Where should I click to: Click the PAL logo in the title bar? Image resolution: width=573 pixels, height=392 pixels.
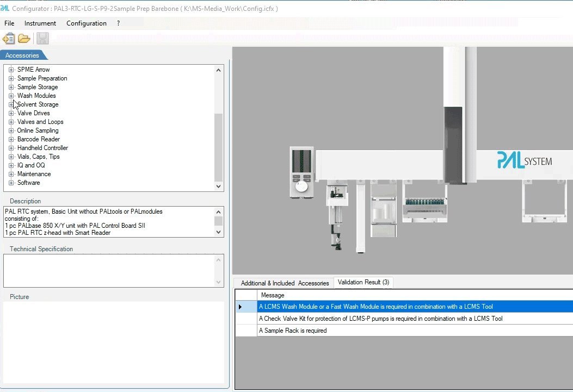[x=5, y=8]
